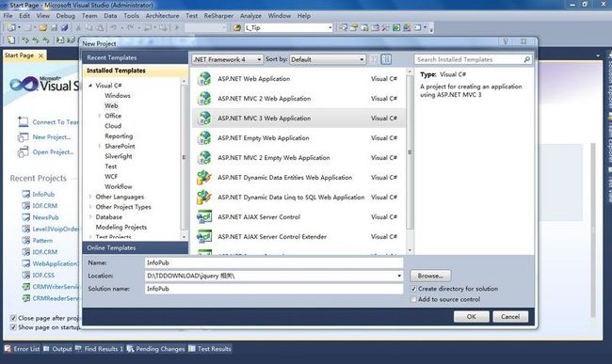This screenshot has height=364, width=612.
Task: Toggle Show page on startup checkbox
Action: tap(13, 327)
